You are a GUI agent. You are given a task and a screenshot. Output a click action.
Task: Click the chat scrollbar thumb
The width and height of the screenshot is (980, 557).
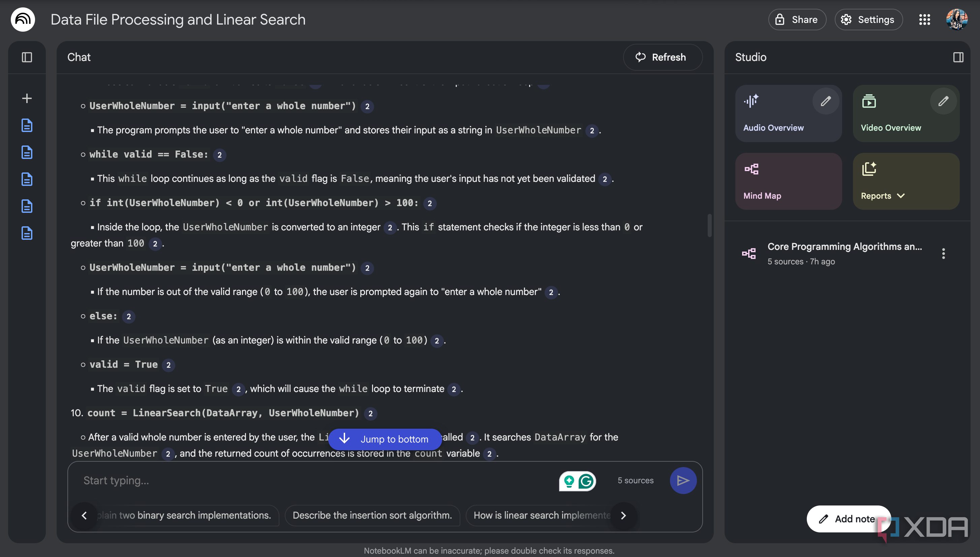(709, 226)
